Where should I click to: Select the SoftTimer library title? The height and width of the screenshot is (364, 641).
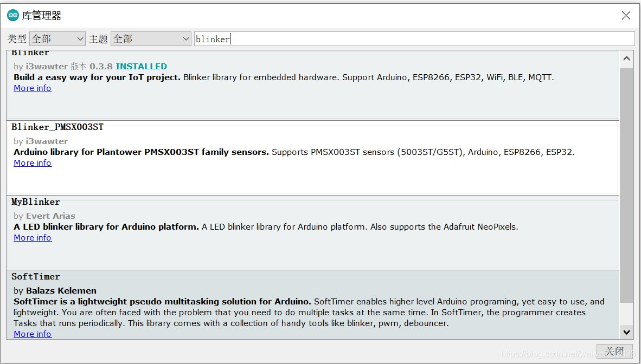(x=36, y=277)
